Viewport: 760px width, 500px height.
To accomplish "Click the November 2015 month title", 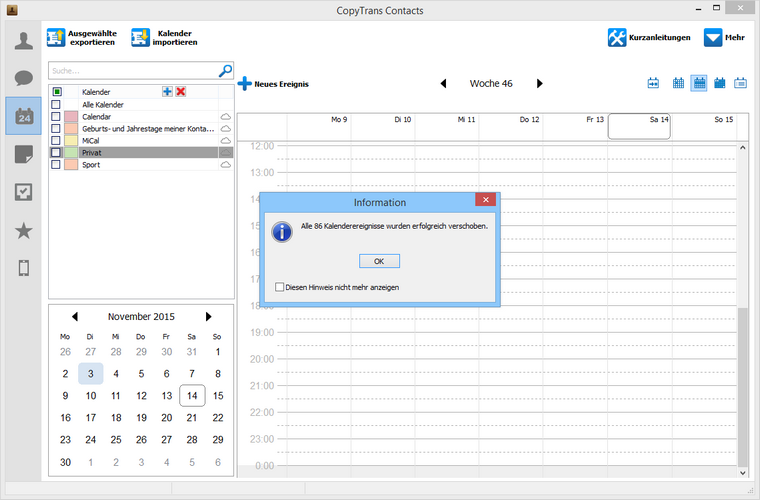I will 141,316.
